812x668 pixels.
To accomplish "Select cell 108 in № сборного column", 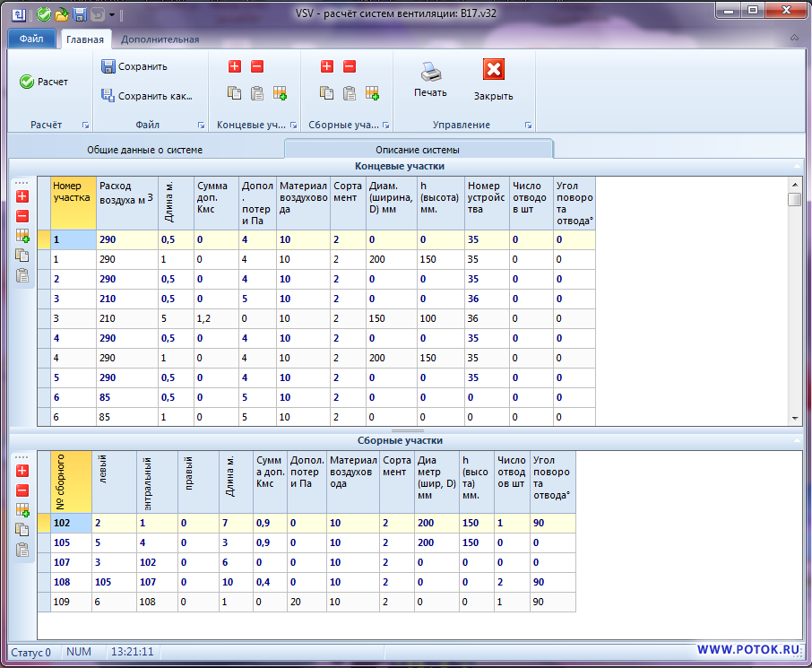I will [65, 582].
